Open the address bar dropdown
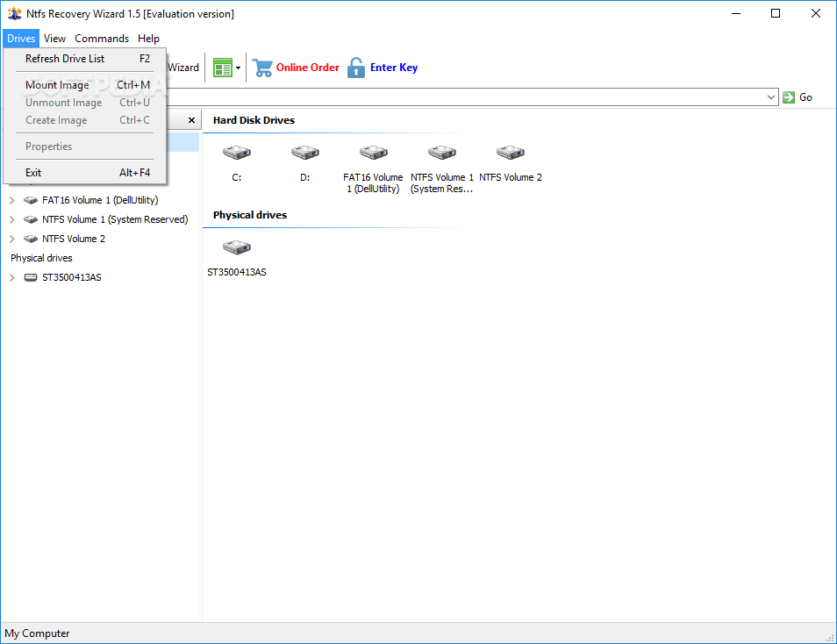The image size is (837, 644). (771, 97)
